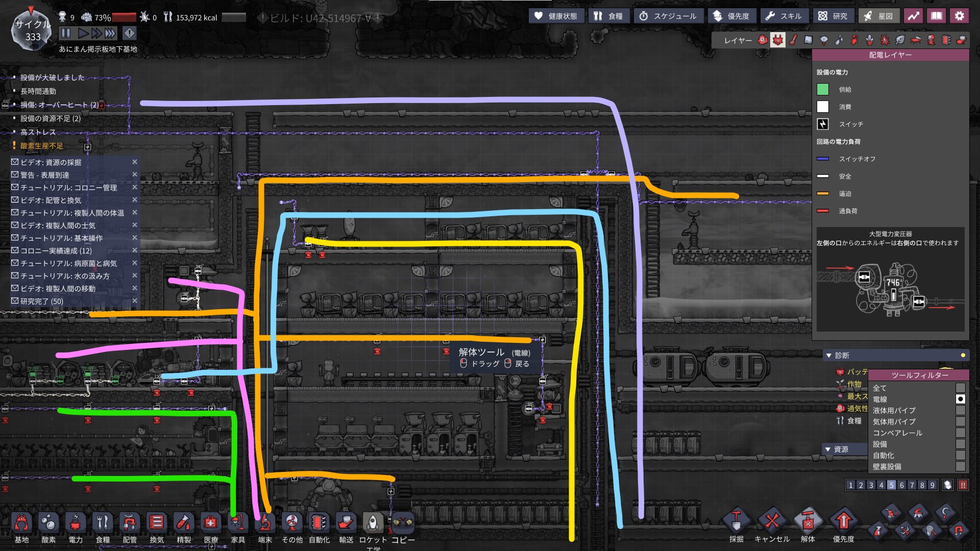Viewport: 980px width, 551px height.
Task: Select the 電線 tool filter option
Action: [961, 399]
